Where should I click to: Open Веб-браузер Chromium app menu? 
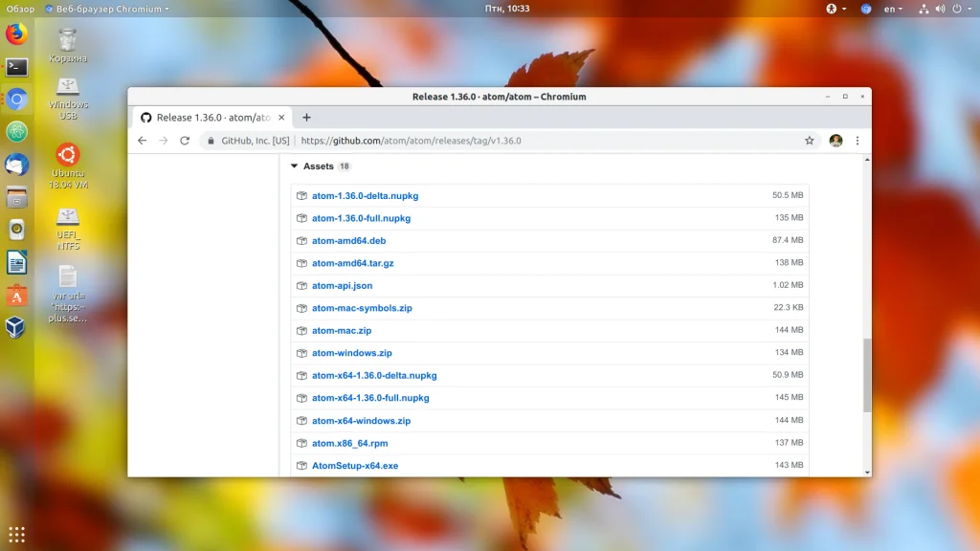[x=107, y=9]
